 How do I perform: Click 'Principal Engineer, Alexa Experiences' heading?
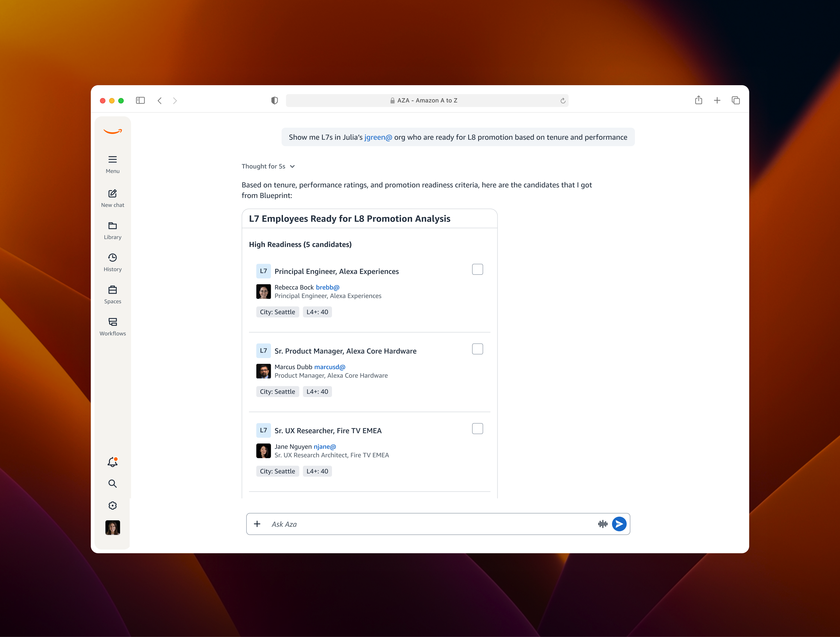coord(336,271)
